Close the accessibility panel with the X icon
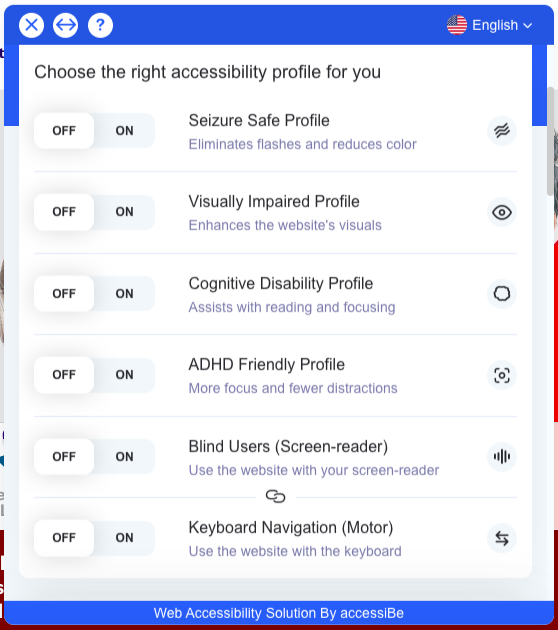The height and width of the screenshot is (630, 558). tap(31, 25)
